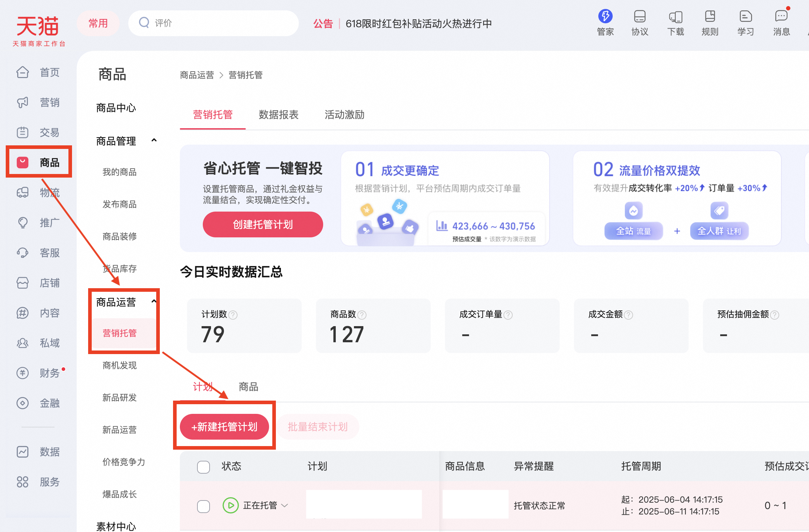Click the 成交订单量 help question icon
Screen dimensions: 809x532
point(508,315)
